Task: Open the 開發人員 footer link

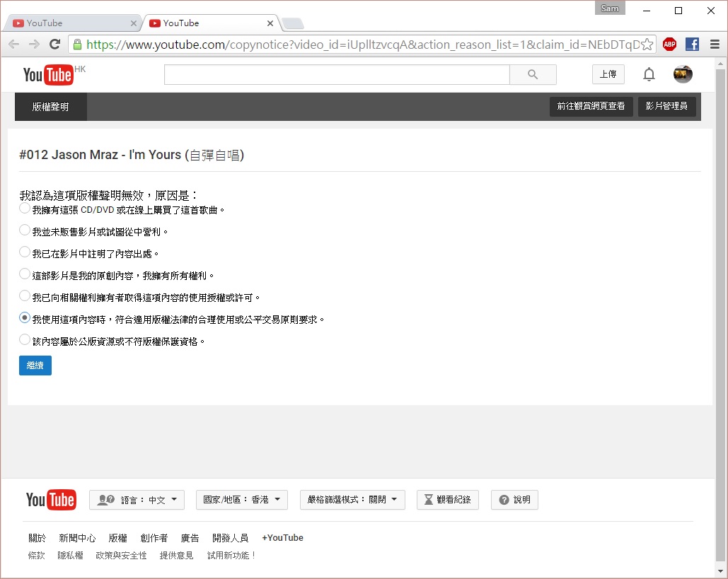Action: tap(231, 538)
